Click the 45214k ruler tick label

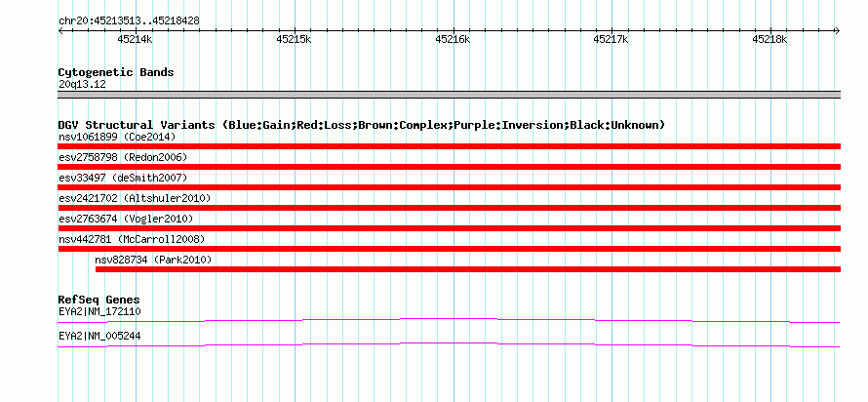click(x=135, y=39)
